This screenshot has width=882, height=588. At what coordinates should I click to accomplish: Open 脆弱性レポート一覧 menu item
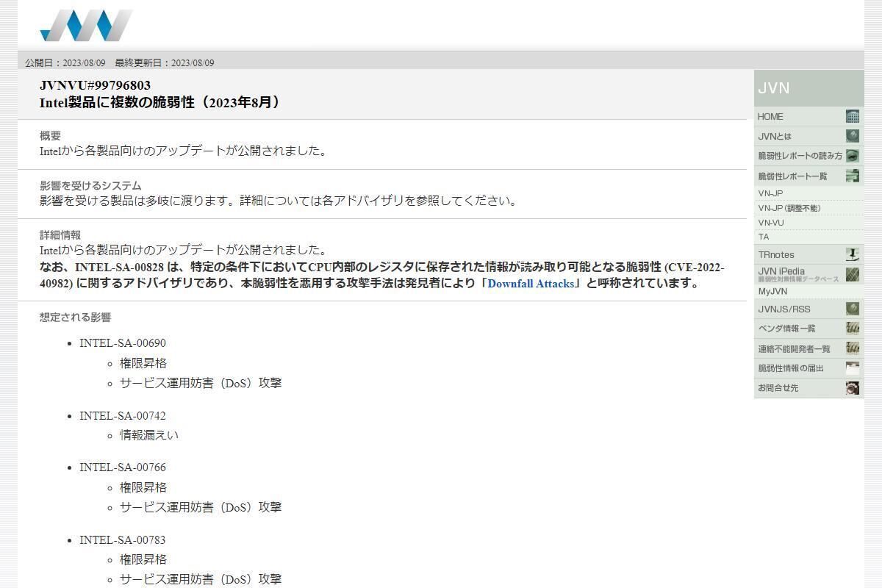808,176
